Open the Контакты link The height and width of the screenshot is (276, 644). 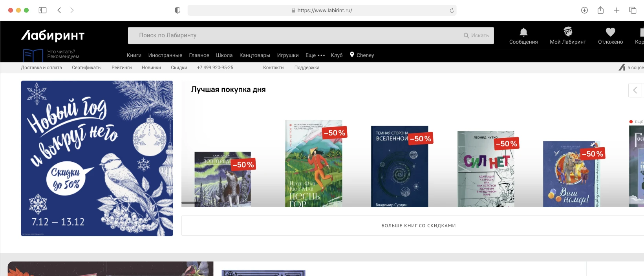click(x=274, y=68)
